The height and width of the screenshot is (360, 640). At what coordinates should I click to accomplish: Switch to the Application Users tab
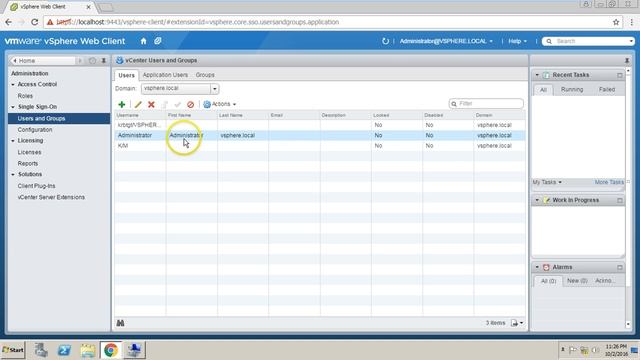(165, 75)
